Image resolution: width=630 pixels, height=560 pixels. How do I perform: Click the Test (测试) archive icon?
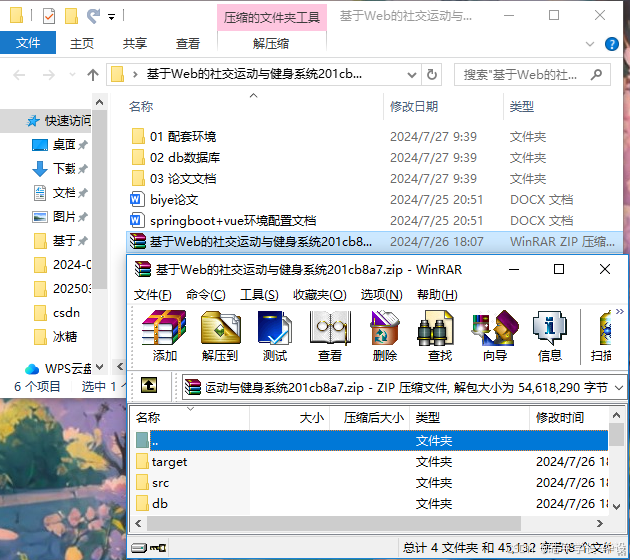275,335
